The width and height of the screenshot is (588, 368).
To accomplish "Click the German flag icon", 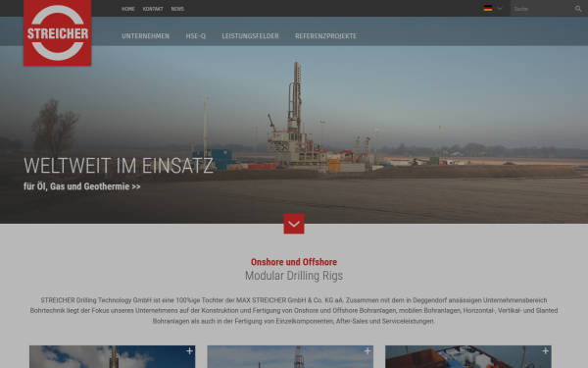I will (x=488, y=8).
